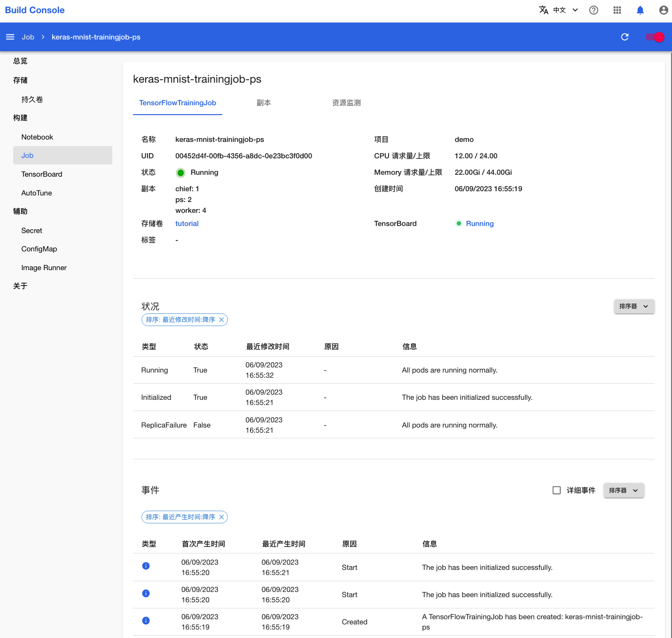Select 构建 section in sidebar
672x638 pixels.
click(20, 118)
